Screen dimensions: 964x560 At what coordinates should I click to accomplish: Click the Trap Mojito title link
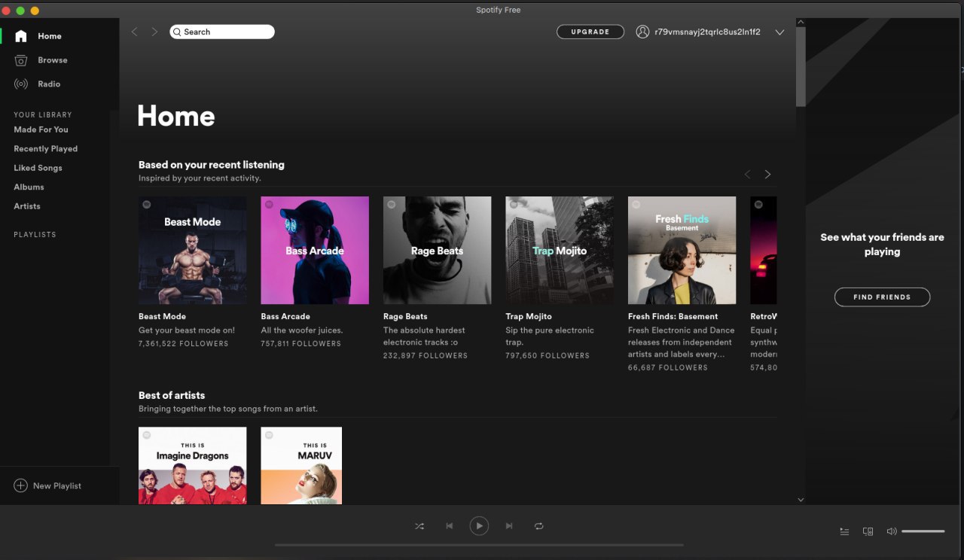point(529,316)
